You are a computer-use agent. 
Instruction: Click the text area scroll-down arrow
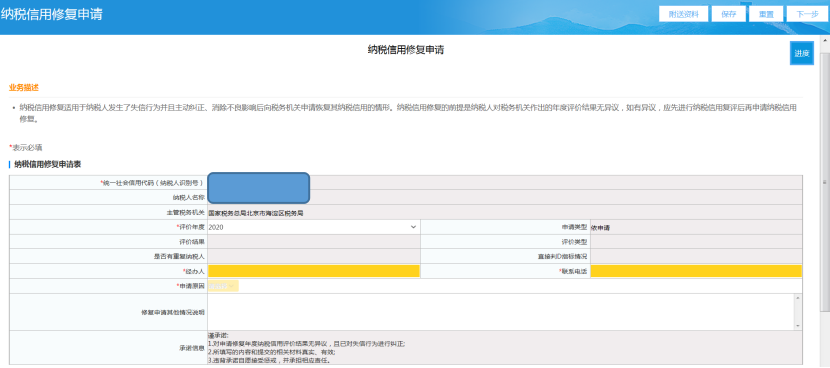(798, 326)
